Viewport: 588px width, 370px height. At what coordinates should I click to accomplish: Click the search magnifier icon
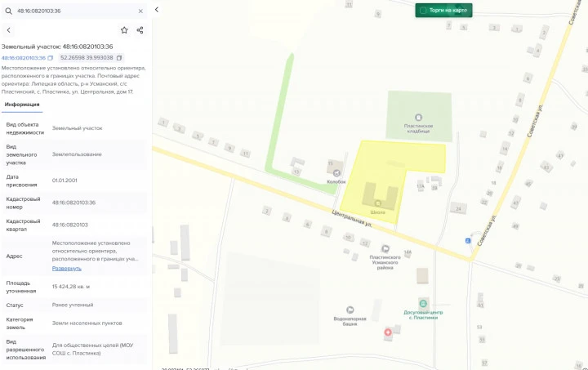click(8, 11)
